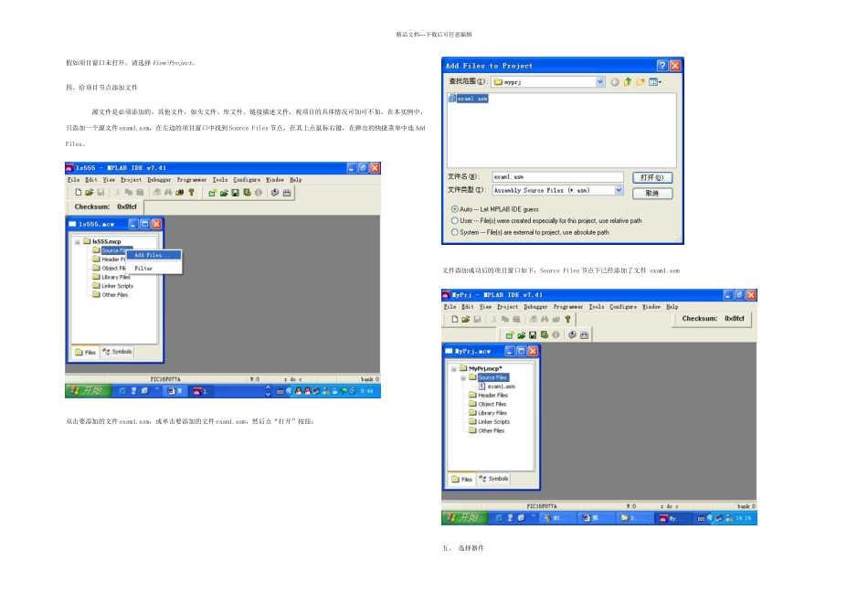Select 'System' absolute path radio option

454,232
